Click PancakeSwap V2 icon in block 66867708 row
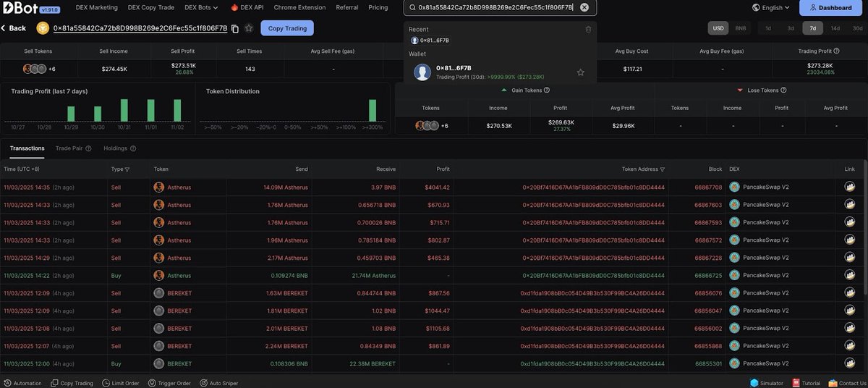Screen dimensions: 868x388 (734, 187)
